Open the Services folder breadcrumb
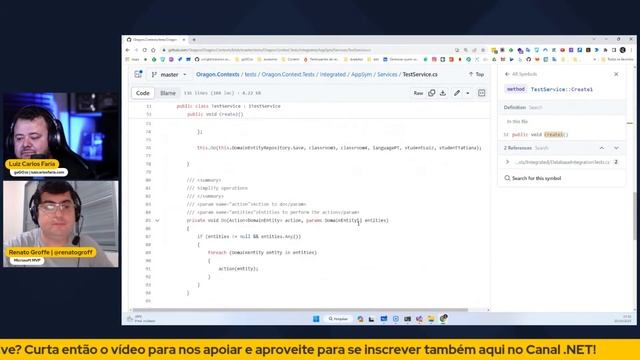Screen dimensions: 640x360 [387, 74]
